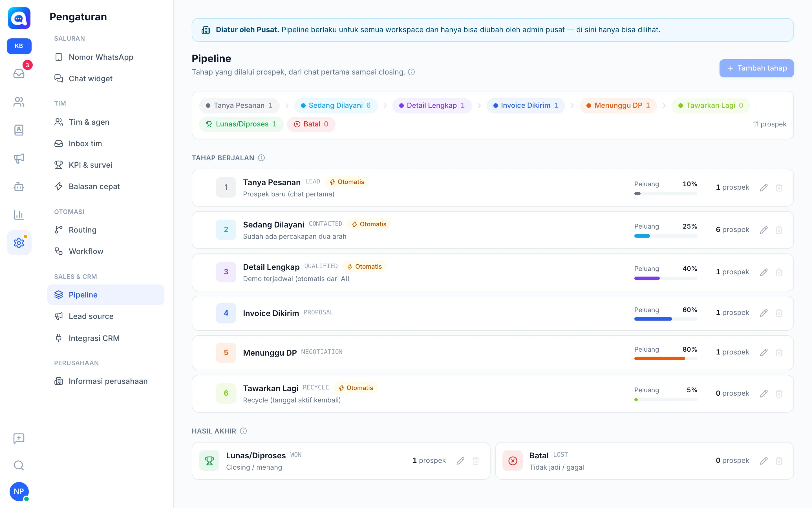
Task: Open the settings gear icon in left rail
Action: (19, 243)
